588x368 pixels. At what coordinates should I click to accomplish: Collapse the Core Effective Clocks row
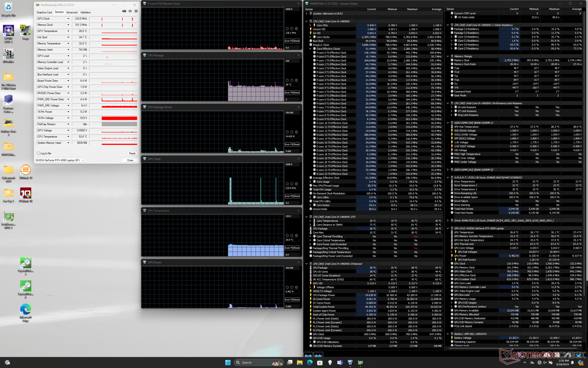[310, 49]
